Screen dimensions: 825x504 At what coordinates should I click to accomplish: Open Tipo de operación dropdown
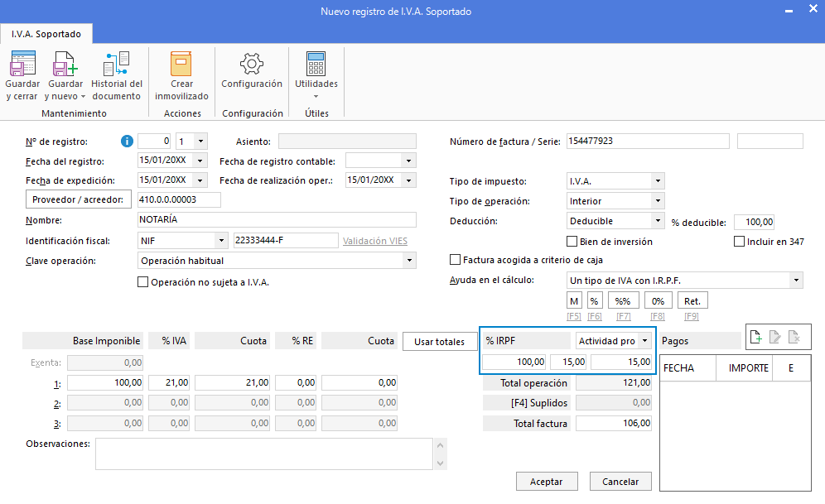coord(658,201)
